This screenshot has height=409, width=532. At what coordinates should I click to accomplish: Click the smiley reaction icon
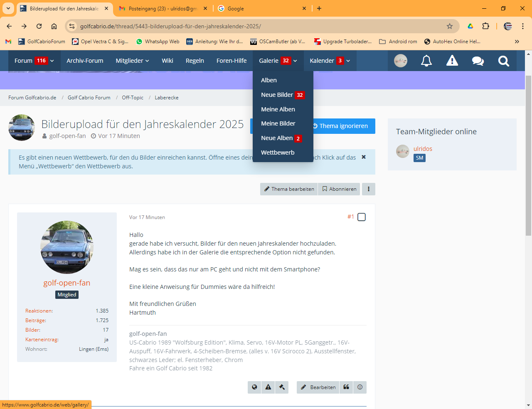point(360,387)
